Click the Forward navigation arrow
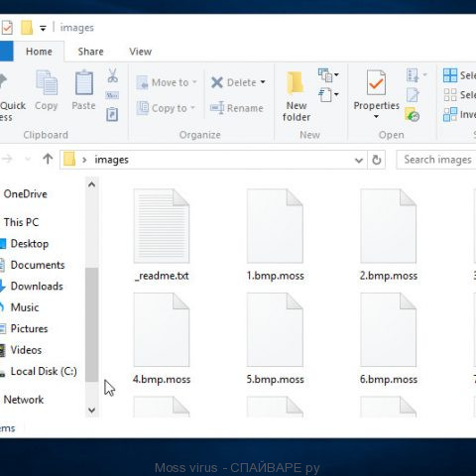 [7, 159]
